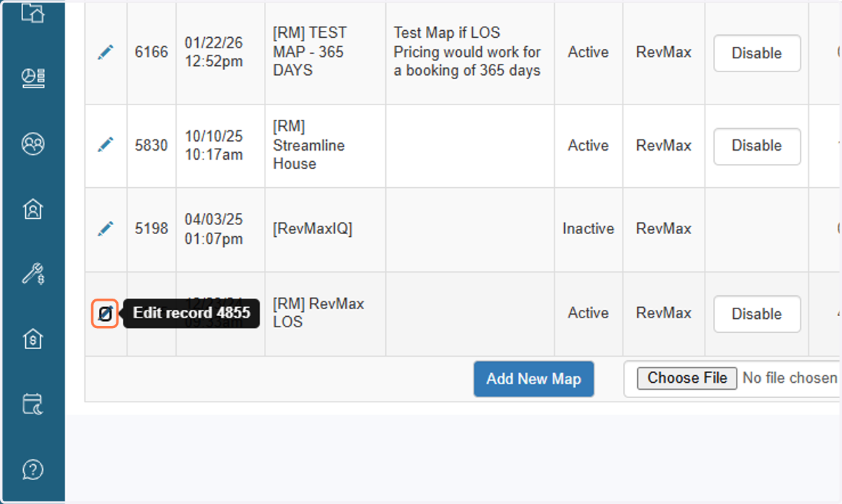Select RevMax type in Streamline House row

click(x=664, y=145)
